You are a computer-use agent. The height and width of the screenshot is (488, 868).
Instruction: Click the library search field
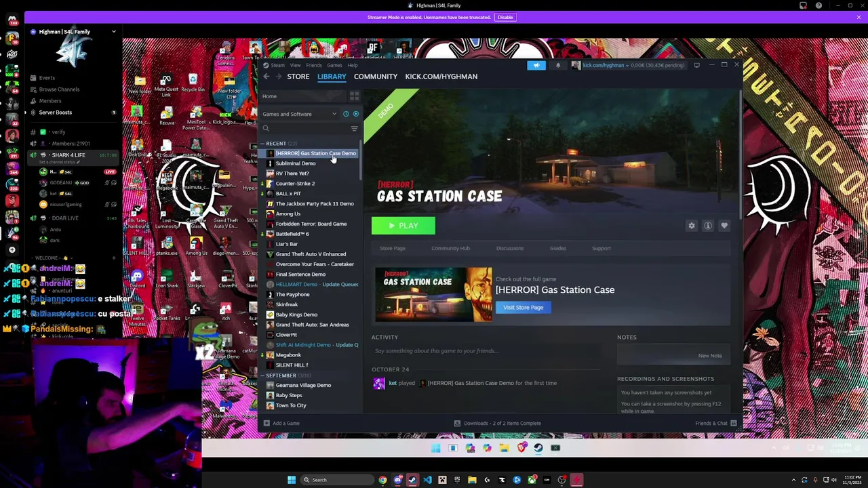(304, 128)
